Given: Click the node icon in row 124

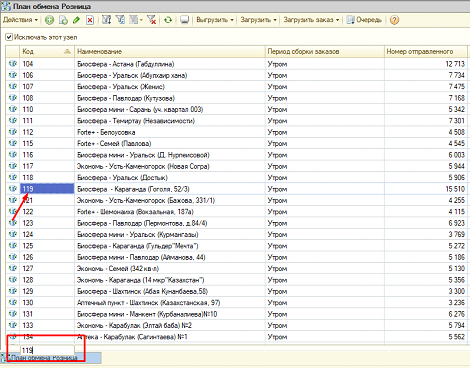Looking at the screenshot, I should [x=13, y=234].
